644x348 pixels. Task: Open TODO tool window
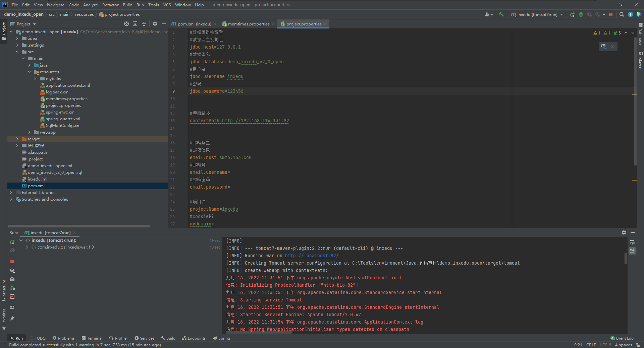click(37, 338)
